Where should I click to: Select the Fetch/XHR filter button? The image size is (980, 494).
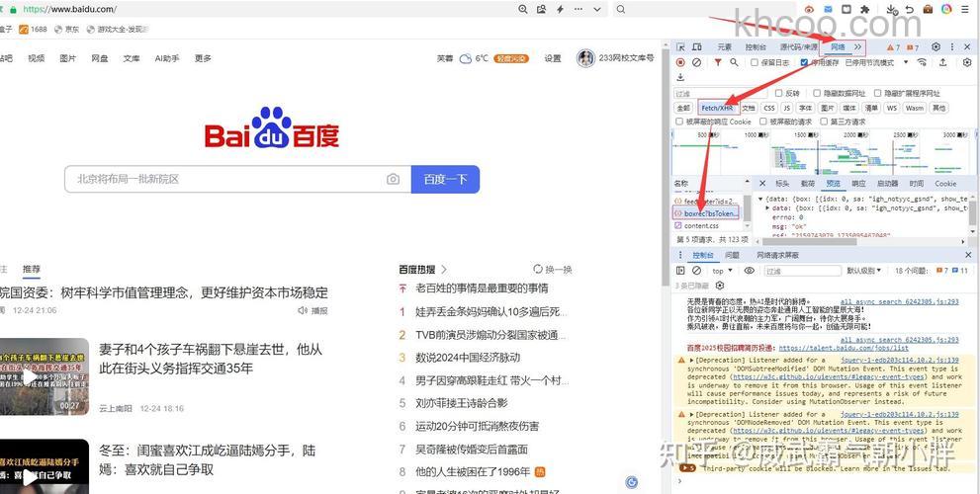coord(717,108)
